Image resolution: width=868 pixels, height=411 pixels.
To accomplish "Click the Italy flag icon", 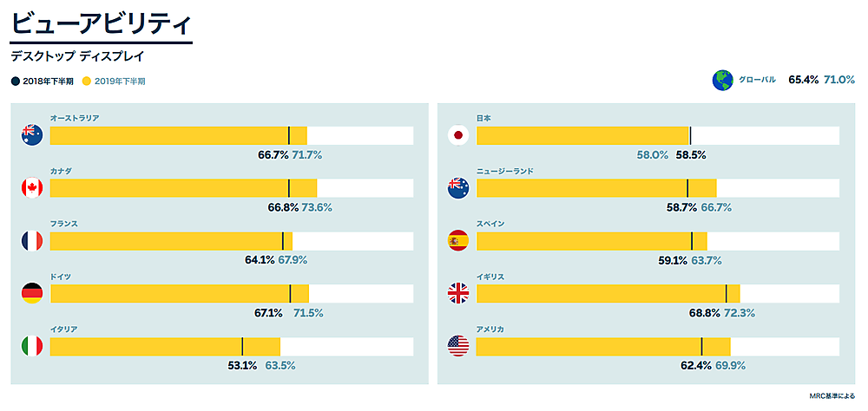I will pos(32,347).
